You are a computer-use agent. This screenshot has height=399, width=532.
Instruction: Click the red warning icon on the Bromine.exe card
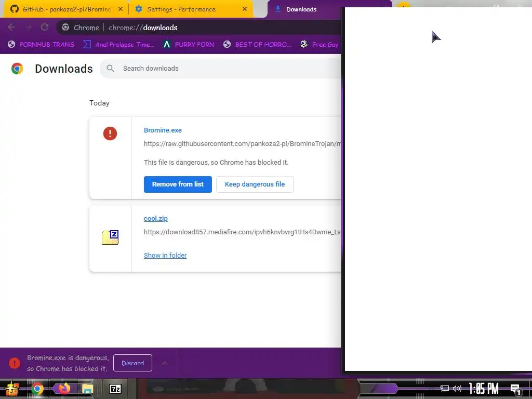pos(110,134)
